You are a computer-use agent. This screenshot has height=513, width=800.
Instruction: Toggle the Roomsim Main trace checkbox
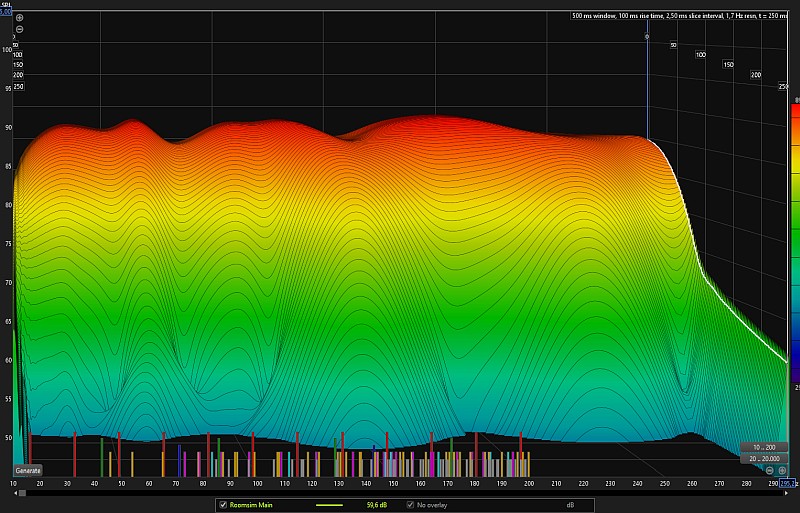(223, 505)
